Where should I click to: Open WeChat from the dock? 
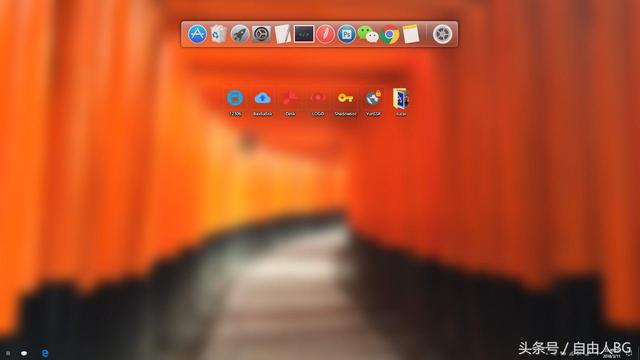click(x=368, y=34)
